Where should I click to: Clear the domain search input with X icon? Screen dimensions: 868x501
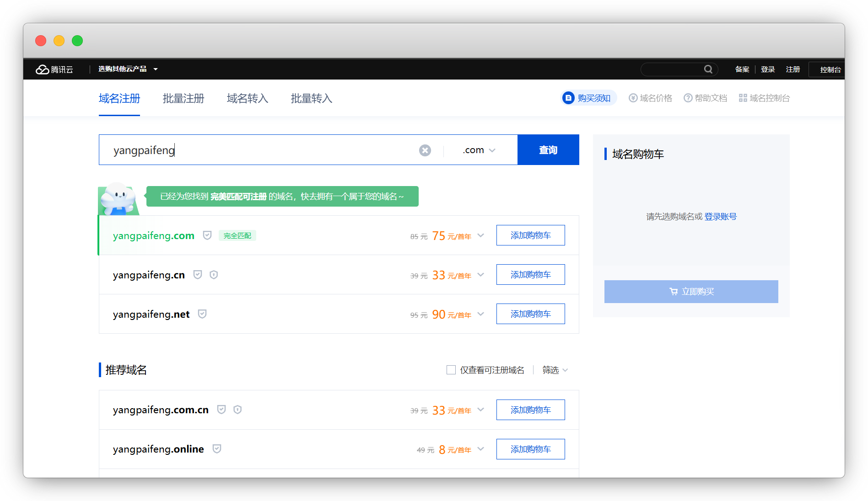425,150
